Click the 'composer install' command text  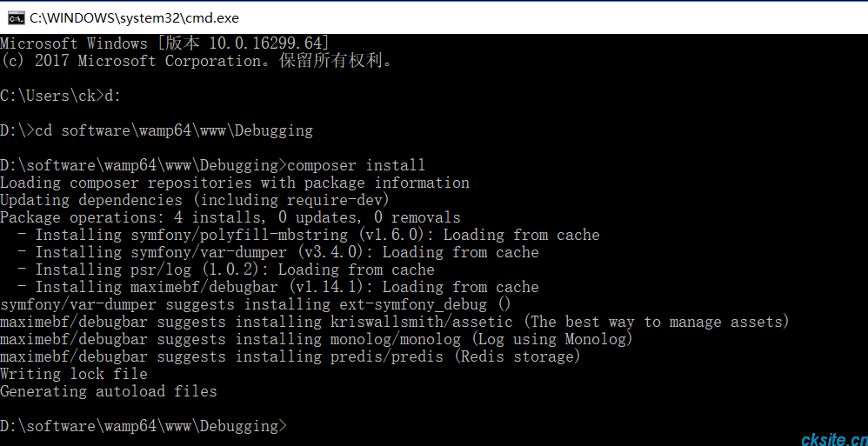357,165
